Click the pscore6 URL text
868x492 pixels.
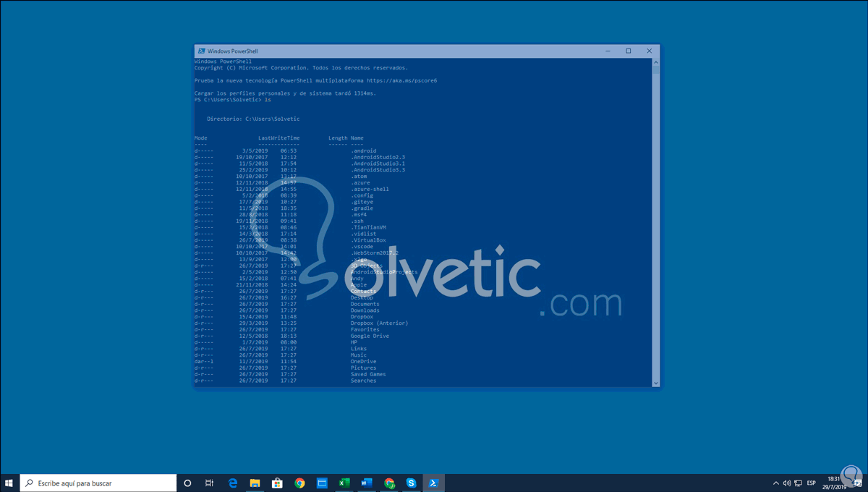click(401, 80)
